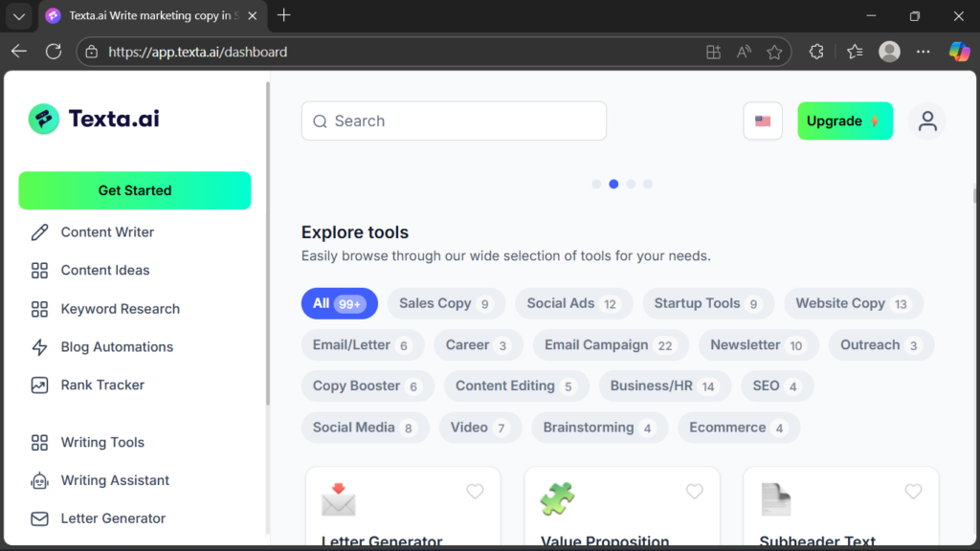Select the Texta.ai browser tab

(x=144, y=15)
